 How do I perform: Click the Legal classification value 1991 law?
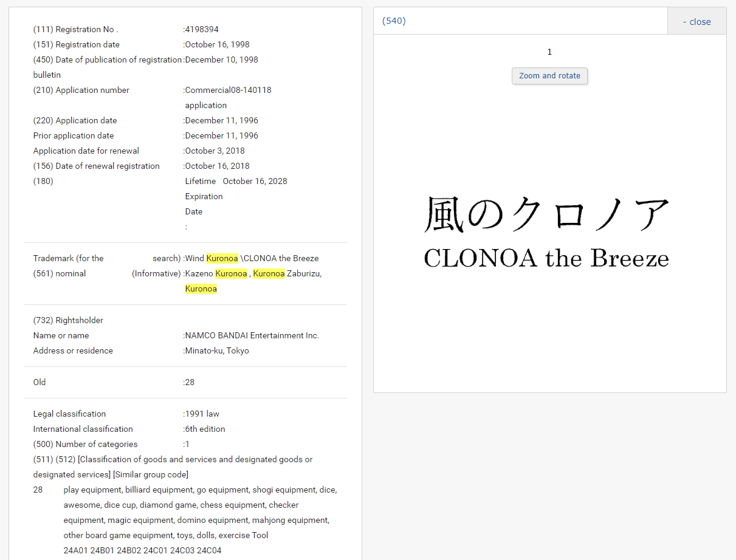pyautogui.click(x=202, y=414)
